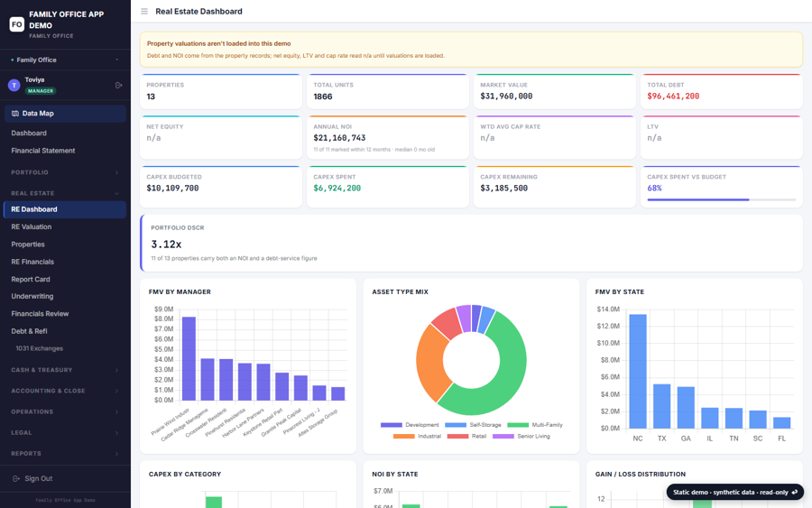Viewport: 812px width, 508px height.
Task: Expand the Operations section
Action: click(x=65, y=411)
